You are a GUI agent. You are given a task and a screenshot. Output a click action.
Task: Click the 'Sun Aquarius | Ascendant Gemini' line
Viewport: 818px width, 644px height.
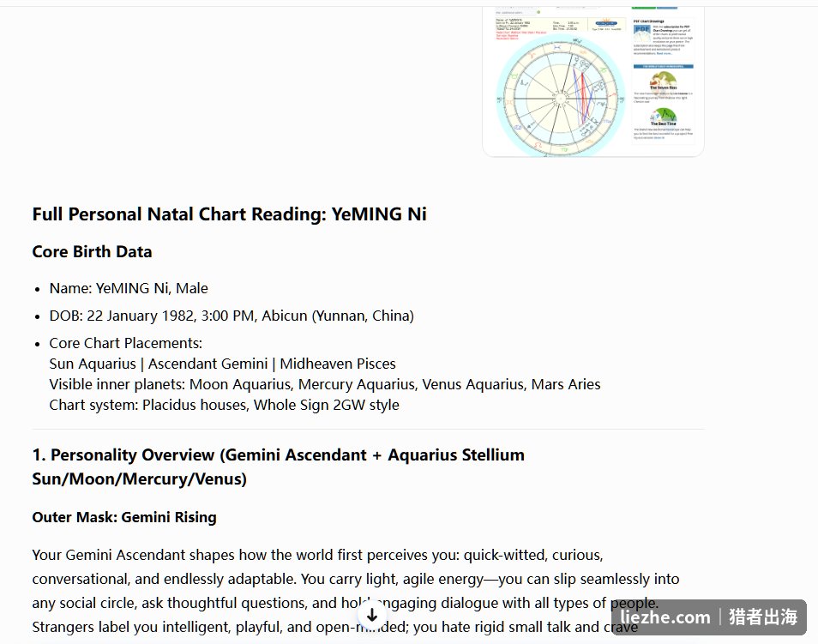point(222,364)
